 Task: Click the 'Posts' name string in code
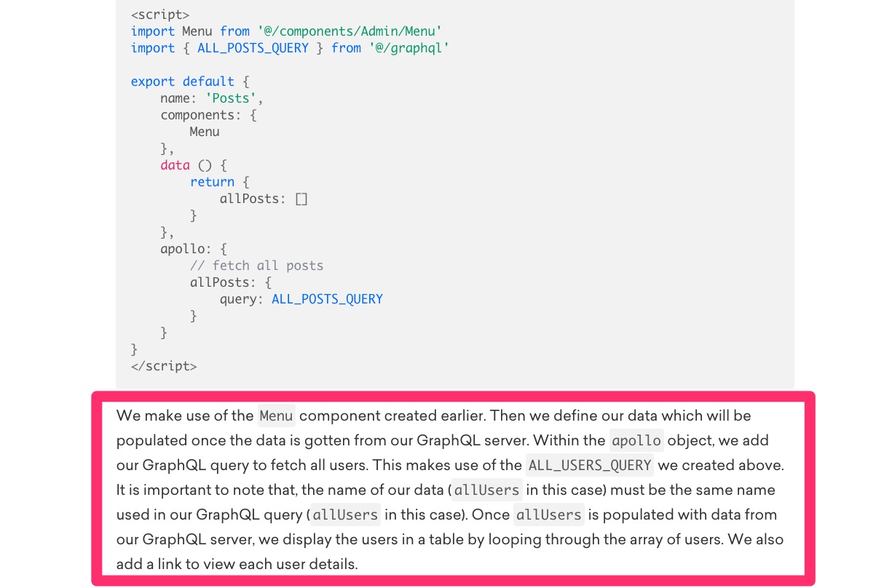pos(231,98)
